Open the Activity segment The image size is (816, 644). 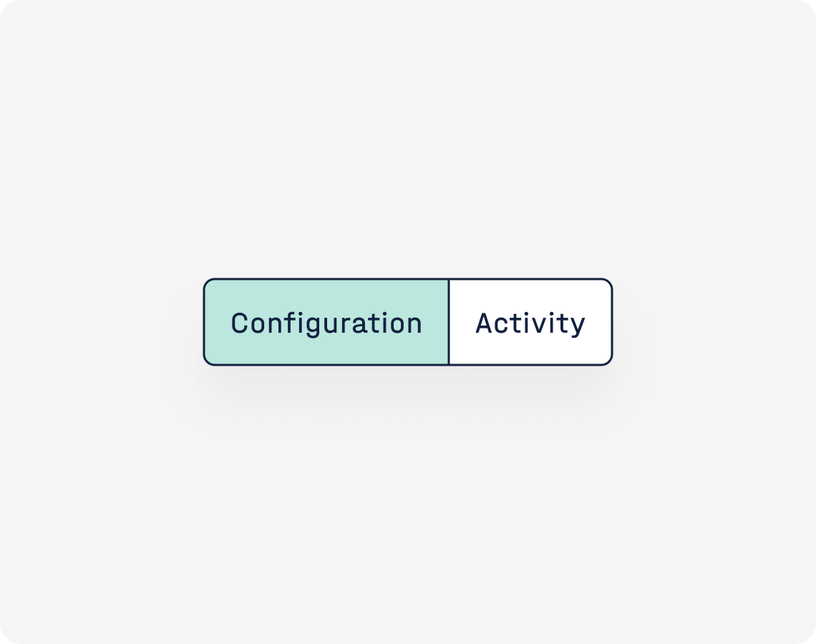530,322
